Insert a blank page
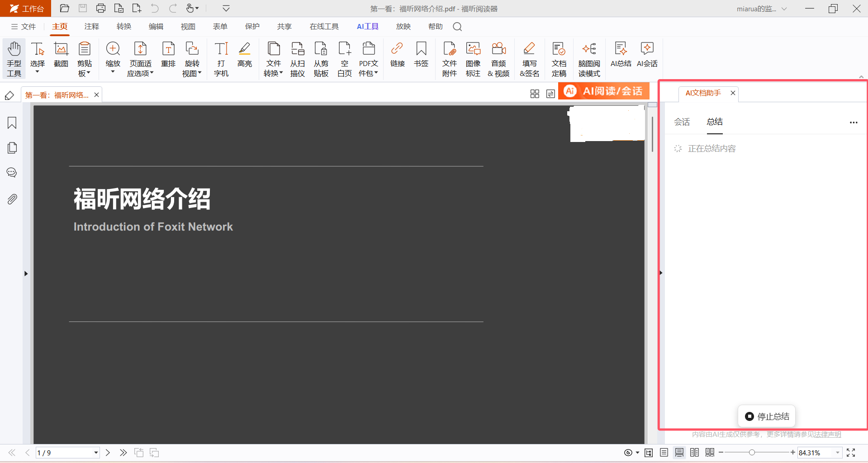 click(345, 59)
